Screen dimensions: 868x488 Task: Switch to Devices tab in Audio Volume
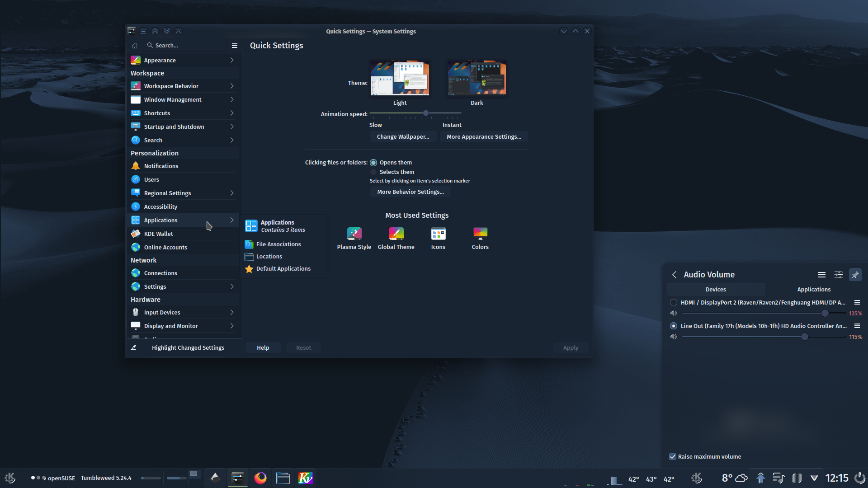point(716,289)
